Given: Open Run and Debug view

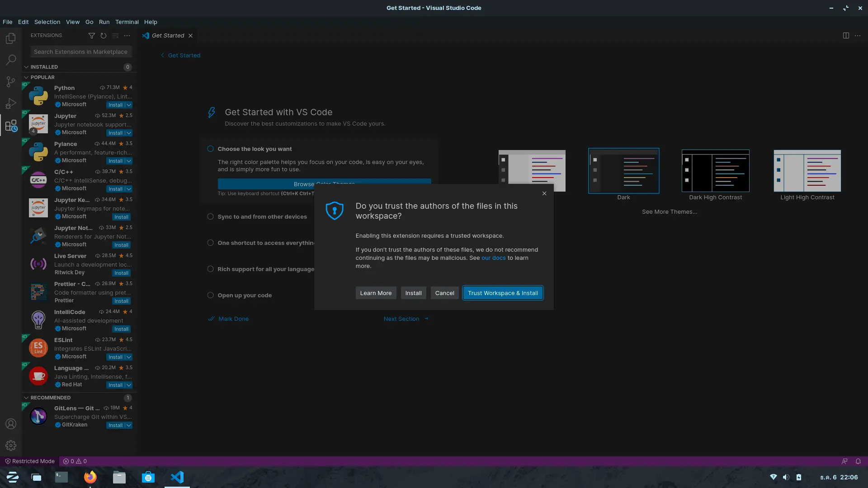Looking at the screenshot, I should (11, 103).
